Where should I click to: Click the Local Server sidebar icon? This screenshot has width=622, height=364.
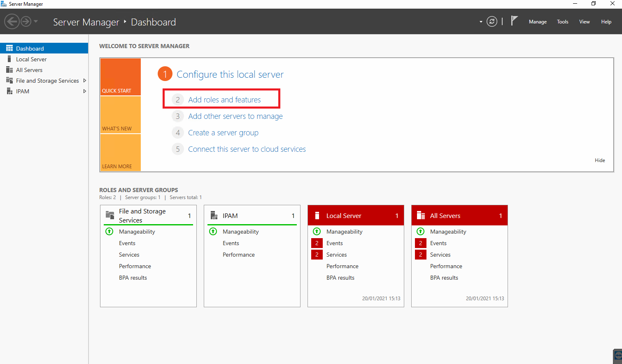click(x=9, y=59)
